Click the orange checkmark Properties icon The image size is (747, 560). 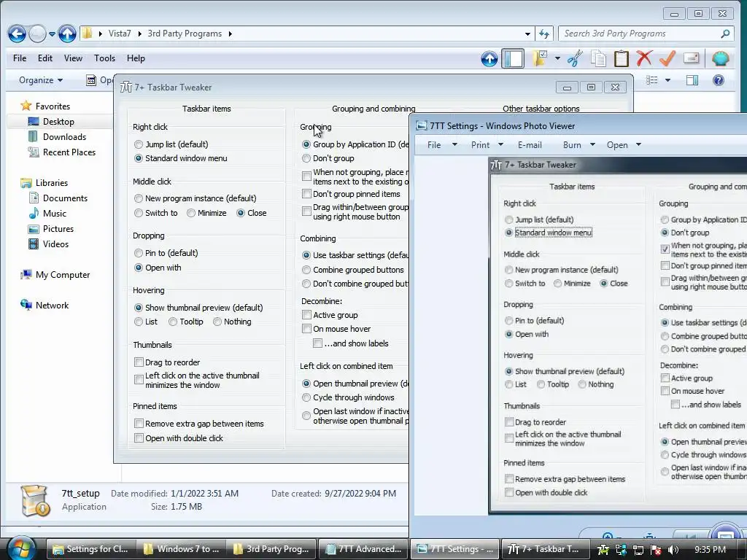coord(667,58)
